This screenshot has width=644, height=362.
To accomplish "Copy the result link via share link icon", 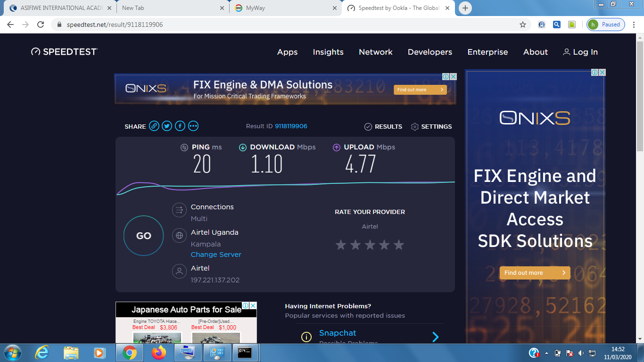I will click(154, 126).
